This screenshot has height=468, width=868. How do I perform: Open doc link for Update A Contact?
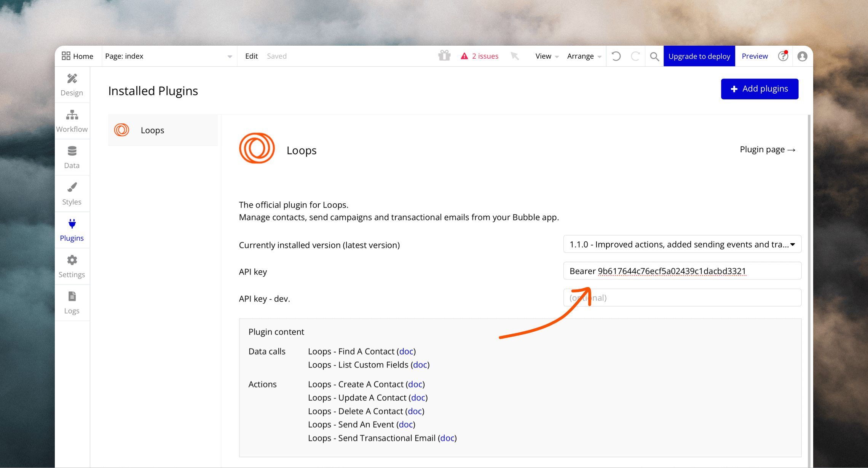click(418, 398)
